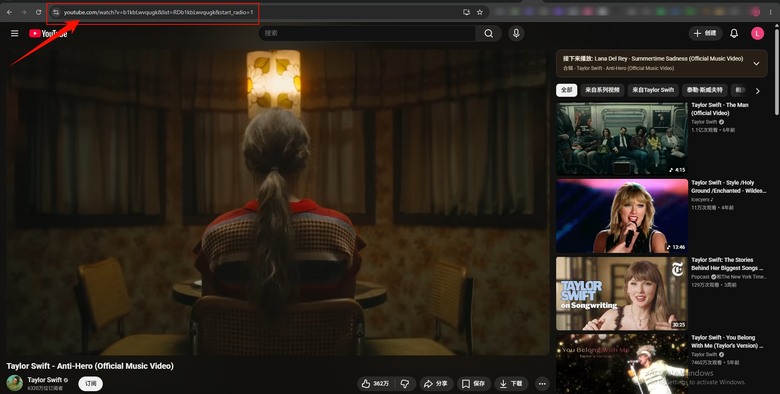780x394 pixels.
Task: Save the video using 保存 button
Action: (x=473, y=384)
